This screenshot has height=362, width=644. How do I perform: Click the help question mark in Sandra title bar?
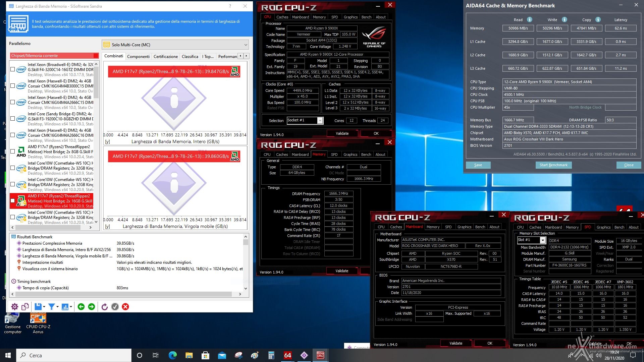pos(230,6)
